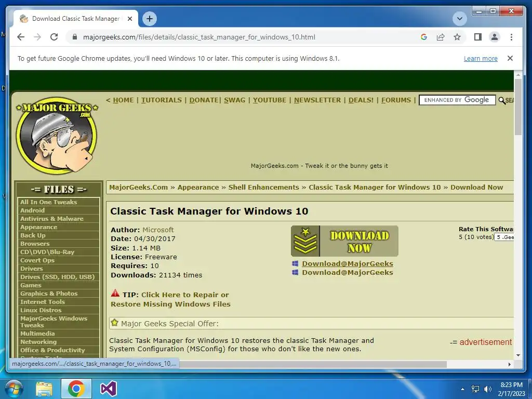Open the tab search dropdown arrow
The image size is (532, 399).
point(460,19)
